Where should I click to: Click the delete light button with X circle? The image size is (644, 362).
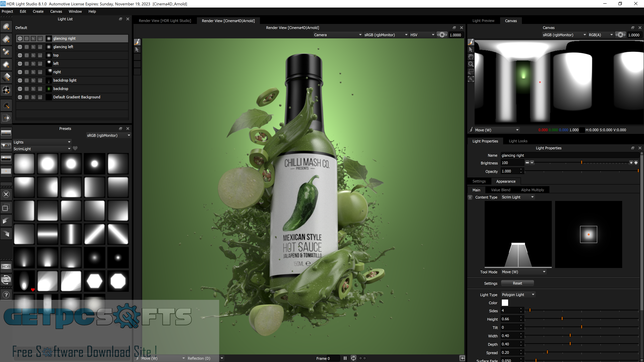point(6,194)
